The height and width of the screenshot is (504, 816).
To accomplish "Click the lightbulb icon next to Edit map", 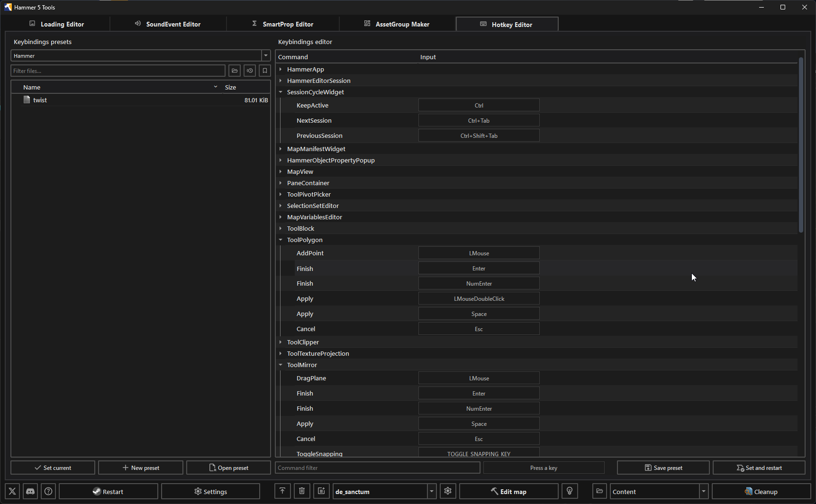I will coord(570,491).
